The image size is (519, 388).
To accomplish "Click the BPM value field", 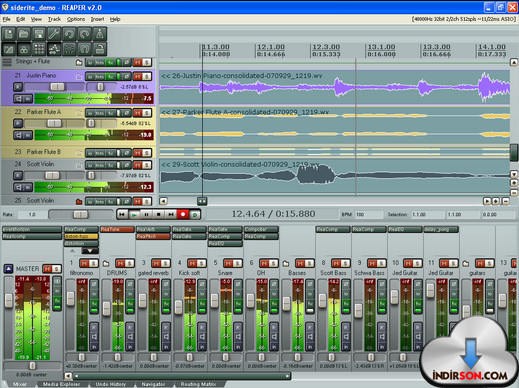I will [x=368, y=215].
